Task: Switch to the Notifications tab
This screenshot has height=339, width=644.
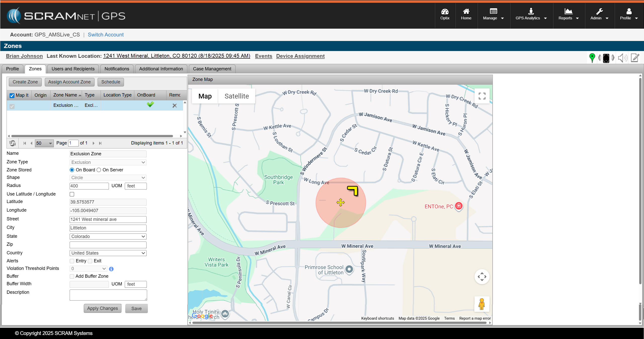Action: [x=117, y=69]
